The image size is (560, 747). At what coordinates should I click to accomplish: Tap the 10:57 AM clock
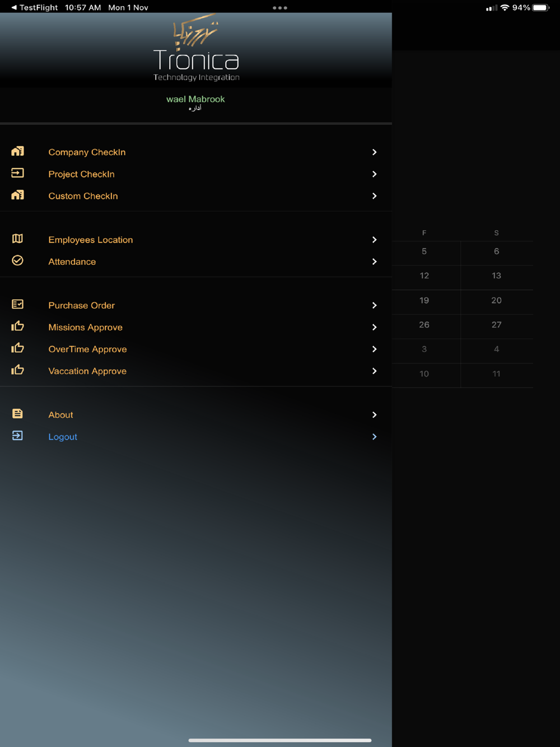tap(83, 7)
